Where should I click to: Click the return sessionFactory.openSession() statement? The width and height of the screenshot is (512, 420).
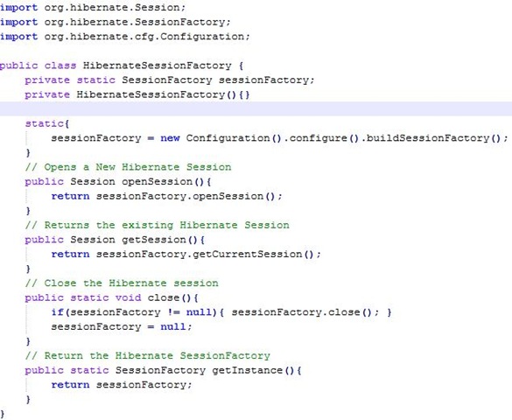pos(166,196)
